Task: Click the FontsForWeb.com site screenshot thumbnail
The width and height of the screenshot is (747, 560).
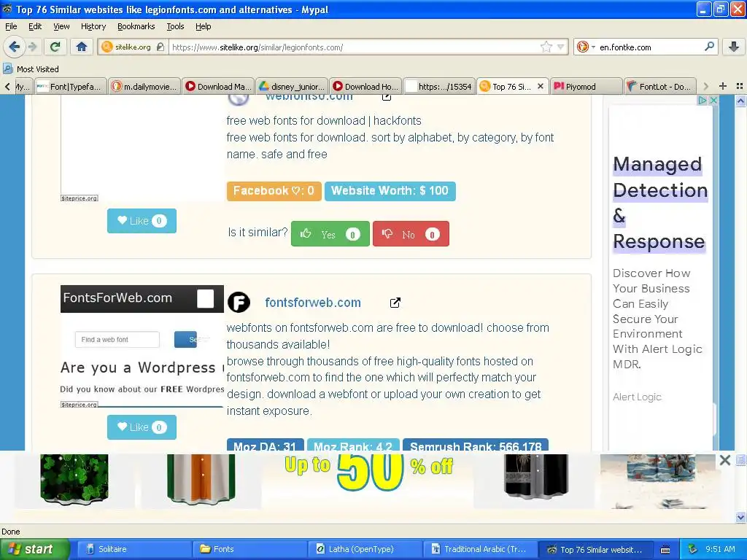Action: [x=142, y=346]
